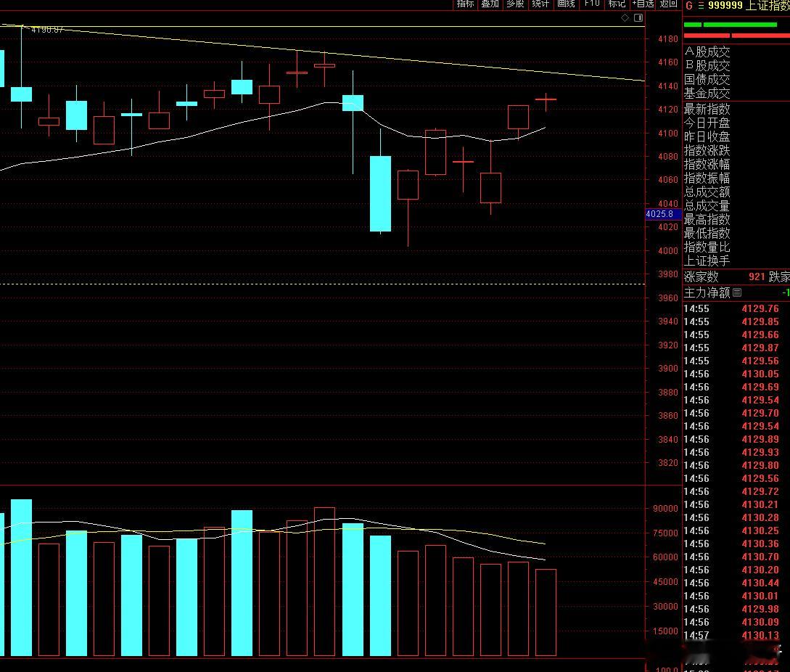Click the 昨日收盘 label

click(707, 136)
